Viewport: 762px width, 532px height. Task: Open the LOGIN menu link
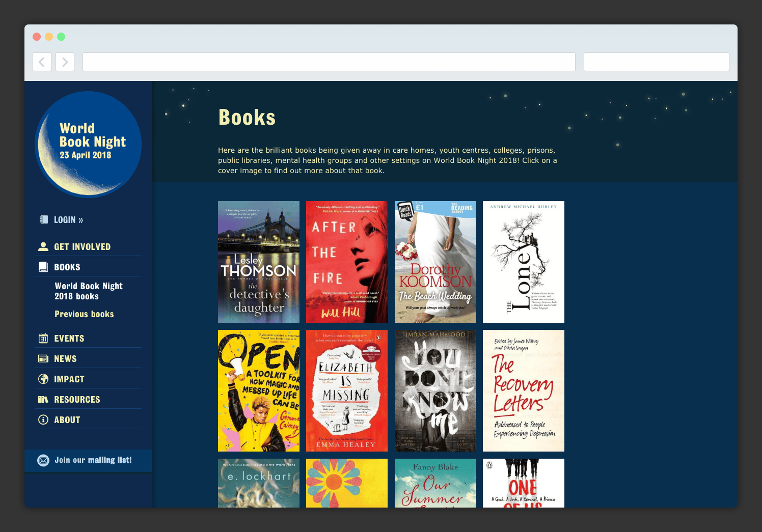click(69, 220)
